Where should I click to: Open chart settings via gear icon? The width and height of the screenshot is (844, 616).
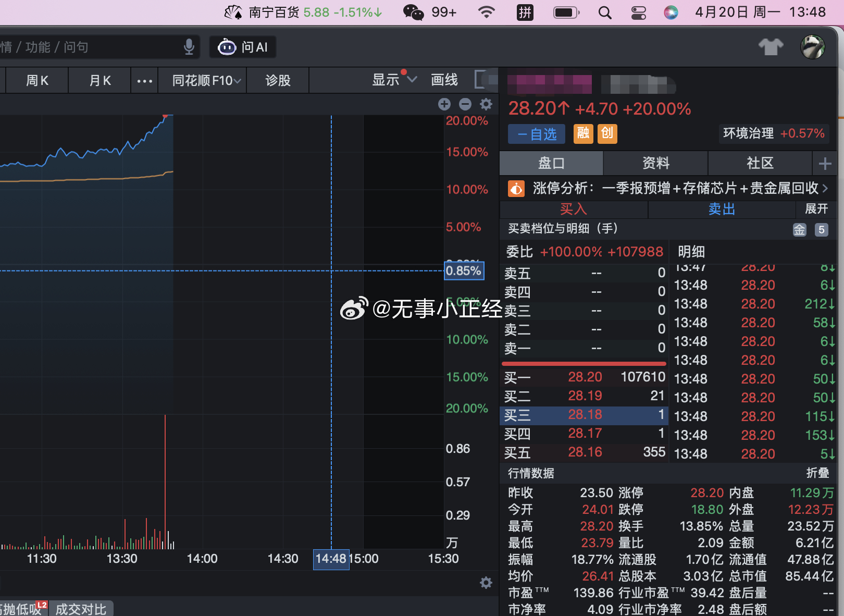486,104
